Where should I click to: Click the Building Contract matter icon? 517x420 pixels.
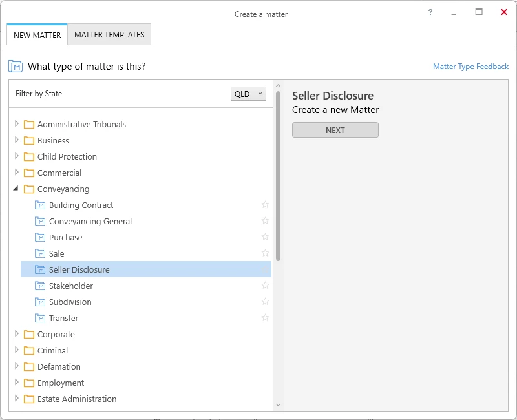40,205
